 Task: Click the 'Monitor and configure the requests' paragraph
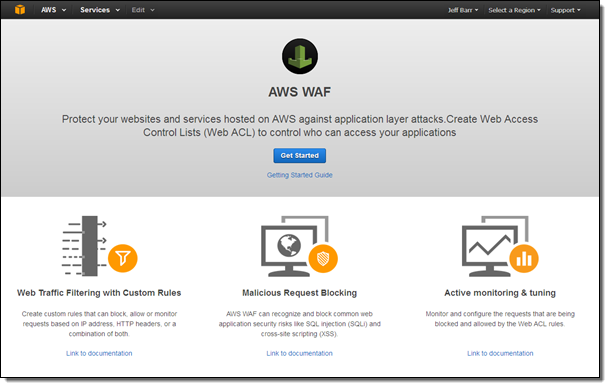[500, 319]
